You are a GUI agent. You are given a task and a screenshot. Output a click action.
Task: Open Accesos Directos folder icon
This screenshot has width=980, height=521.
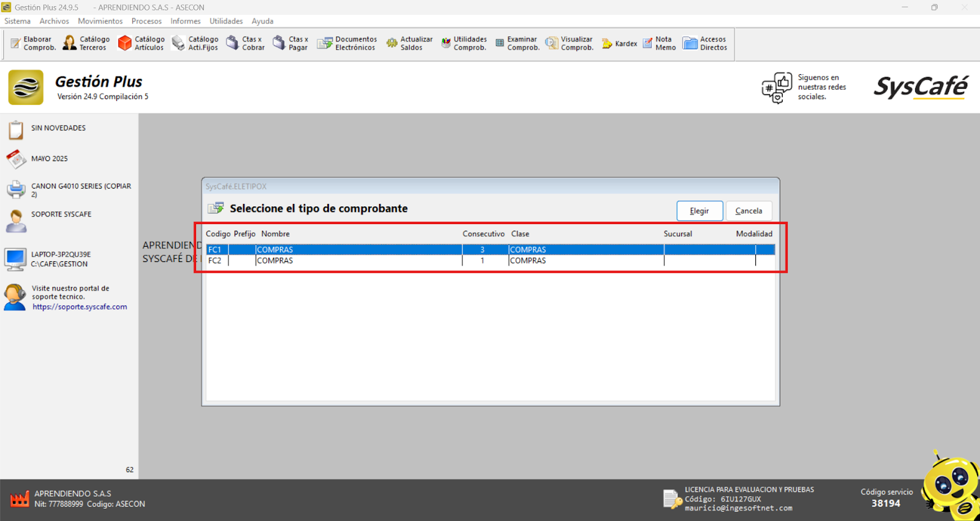click(x=690, y=43)
